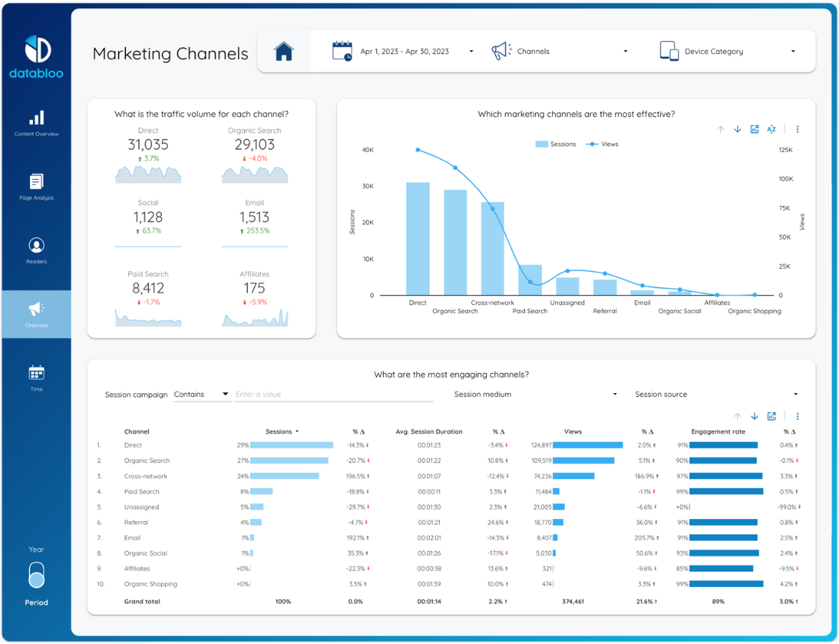This screenshot has height=644, width=839.
Task: Toggle the Year/Period switch
Action: coord(37,576)
